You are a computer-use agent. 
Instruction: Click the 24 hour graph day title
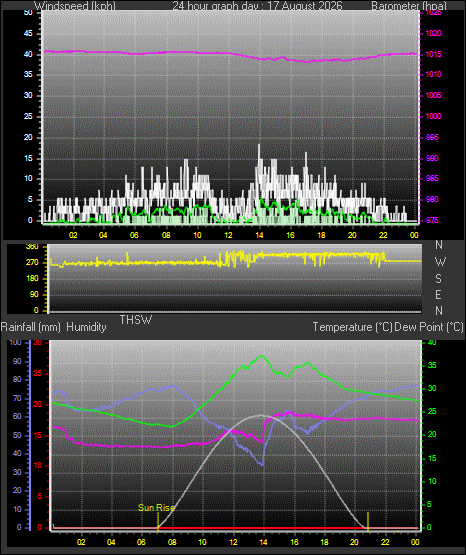(257, 6)
